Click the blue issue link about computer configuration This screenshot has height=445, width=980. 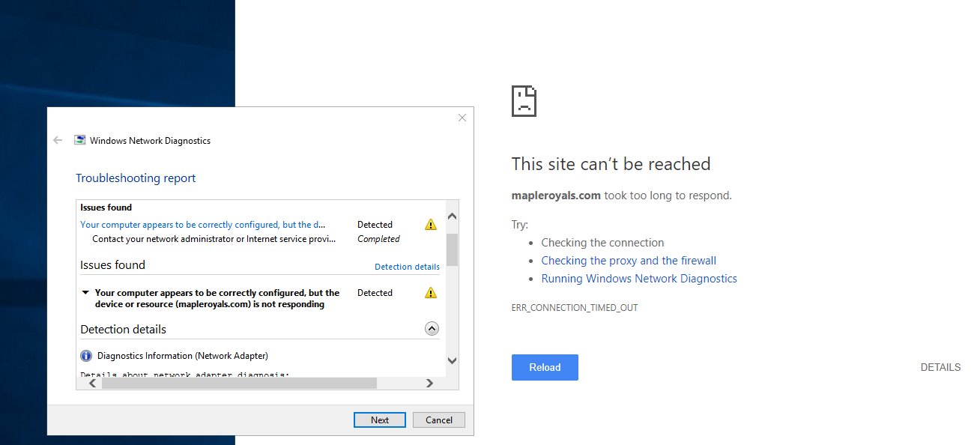coord(202,224)
